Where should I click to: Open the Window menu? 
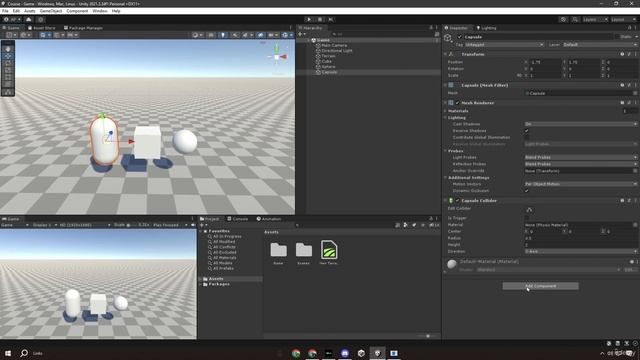100,11
